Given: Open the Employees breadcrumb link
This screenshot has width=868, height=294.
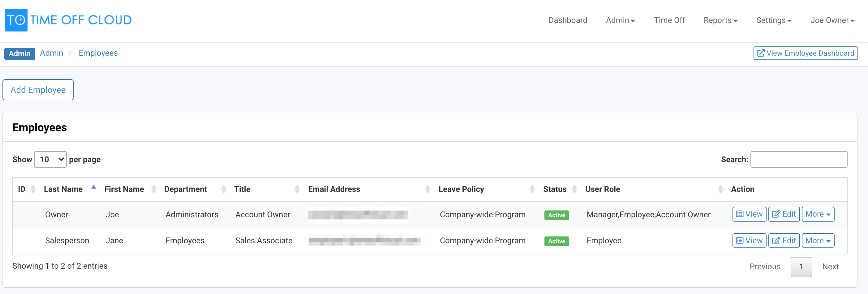Looking at the screenshot, I should tap(98, 53).
